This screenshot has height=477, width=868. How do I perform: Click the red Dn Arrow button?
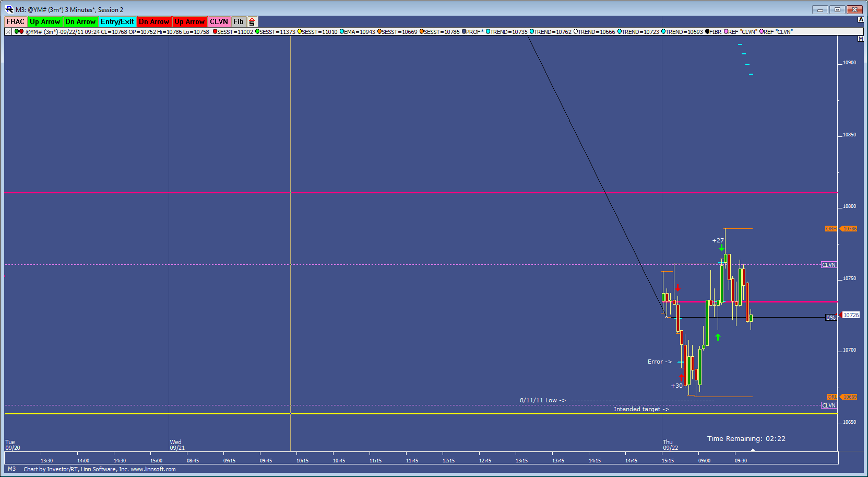click(x=154, y=21)
